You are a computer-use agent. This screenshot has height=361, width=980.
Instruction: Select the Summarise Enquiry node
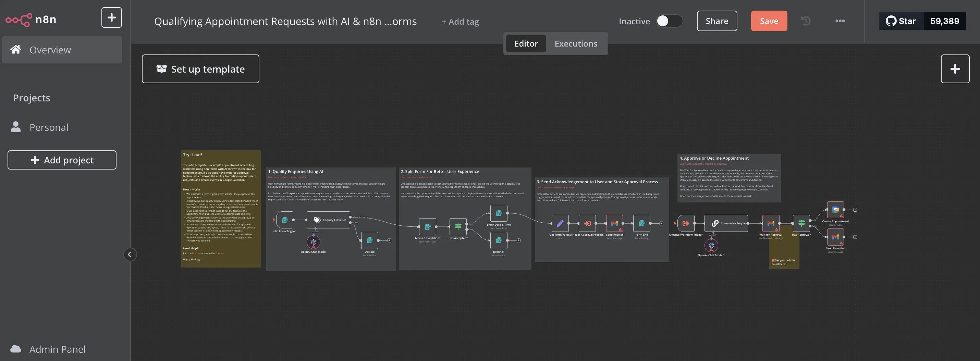[x=726, y=223]
